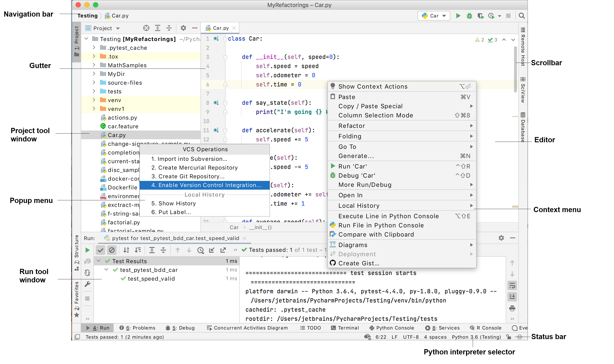Click the UTF-8 encoding in the status bar

[411, 337]
